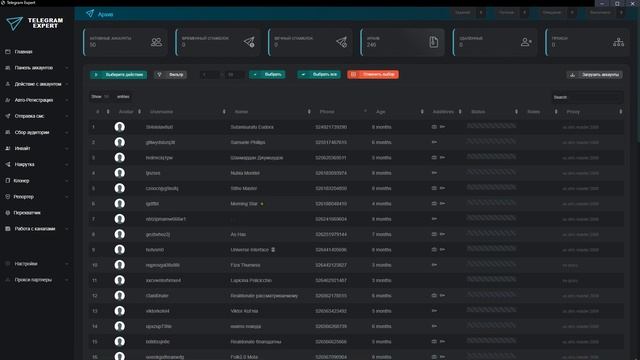The width and height of the screenshot is (640, 360).
Task: Click the avatar in table row 12
Action: pos(120,296)
